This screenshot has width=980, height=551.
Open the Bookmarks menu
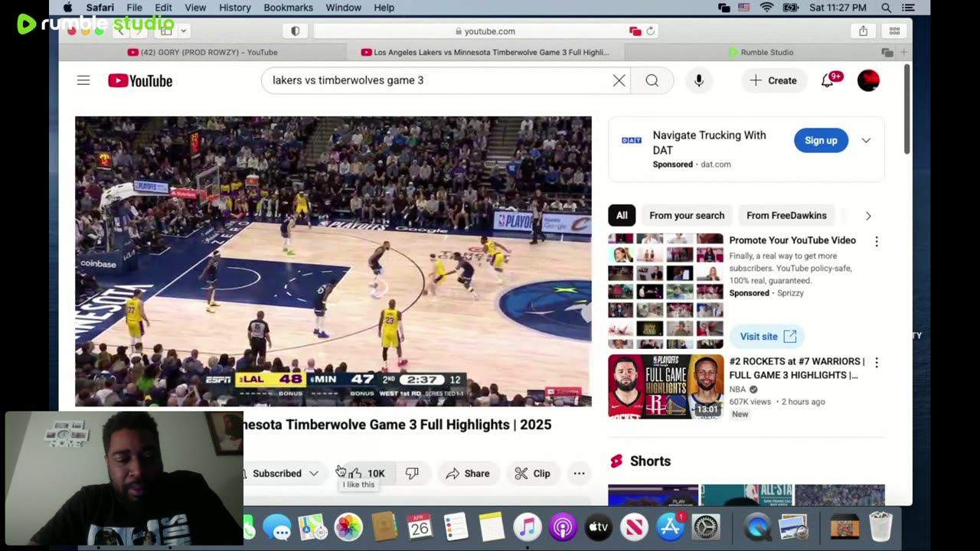(x=288, y=8)
